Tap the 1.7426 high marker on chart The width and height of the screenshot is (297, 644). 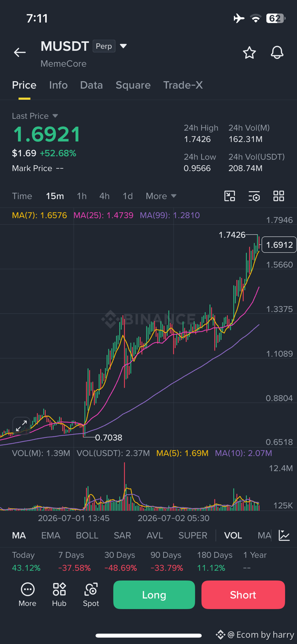coord(232,235)
